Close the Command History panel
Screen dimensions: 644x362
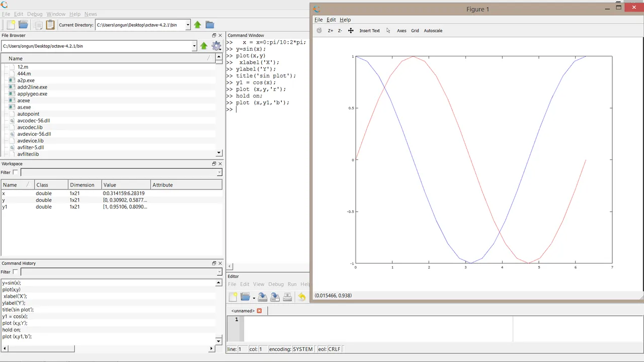pyautogui.click(x=220, y=263)
